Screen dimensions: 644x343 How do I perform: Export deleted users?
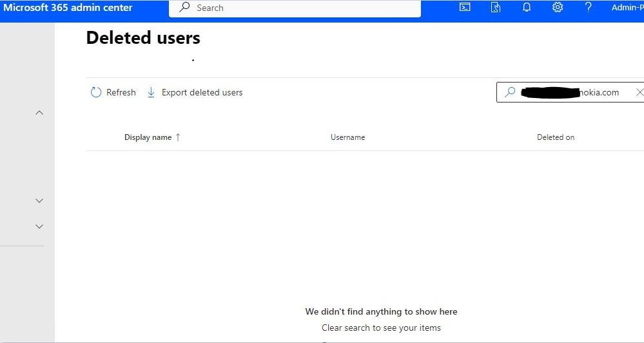point(195,92)
